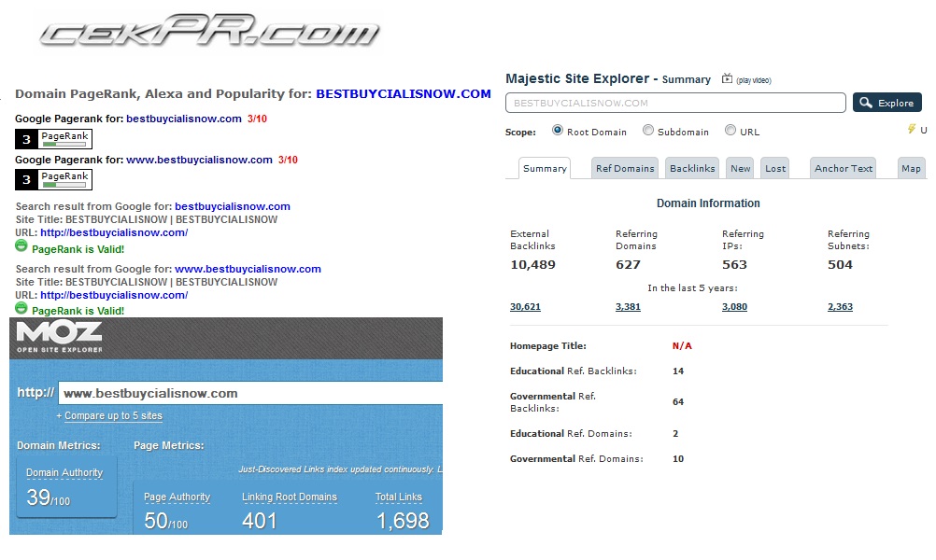Open the second http://bestbuycialisnow.com/ URL link

(114, 295)
